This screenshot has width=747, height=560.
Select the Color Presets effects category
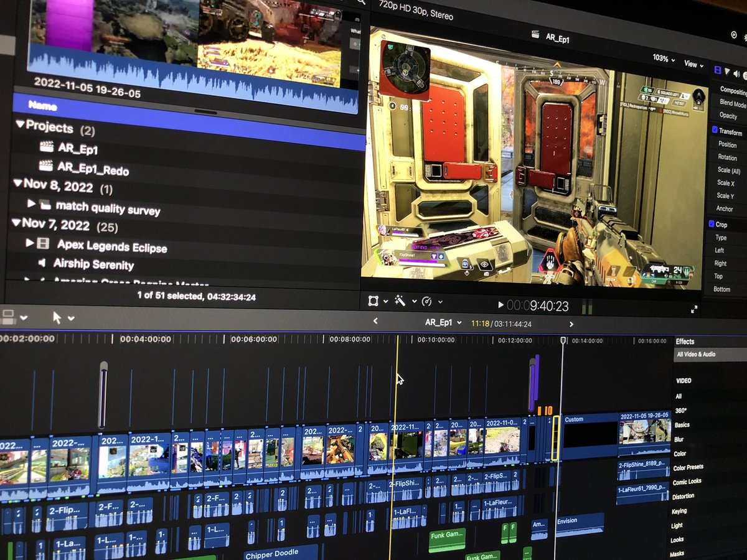(x=688, y=467)
